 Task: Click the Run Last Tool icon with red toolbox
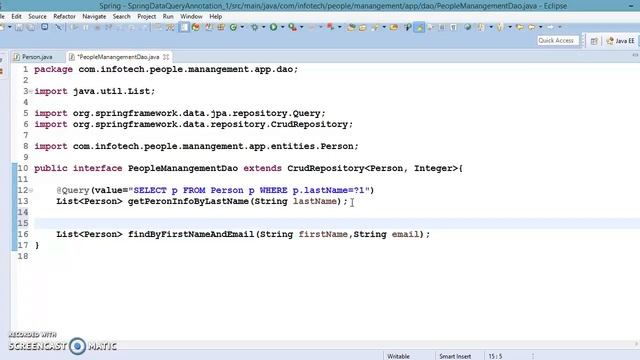click(292, 27)
